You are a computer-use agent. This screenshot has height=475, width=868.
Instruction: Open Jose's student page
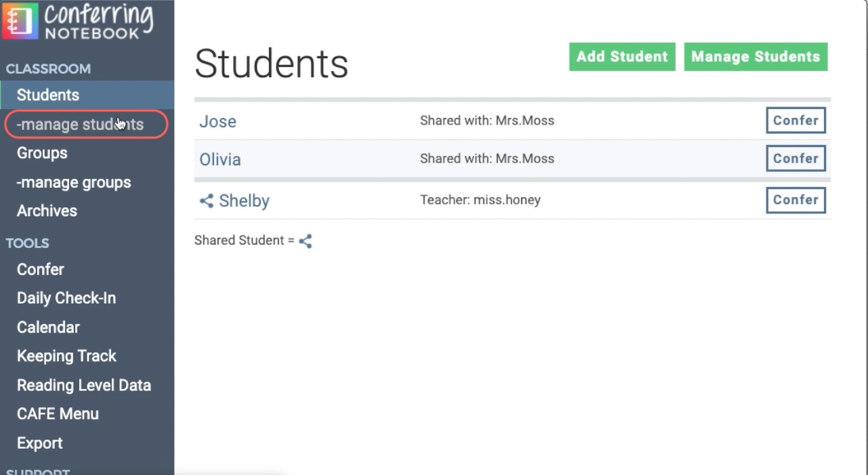click(x=218, y=121)
